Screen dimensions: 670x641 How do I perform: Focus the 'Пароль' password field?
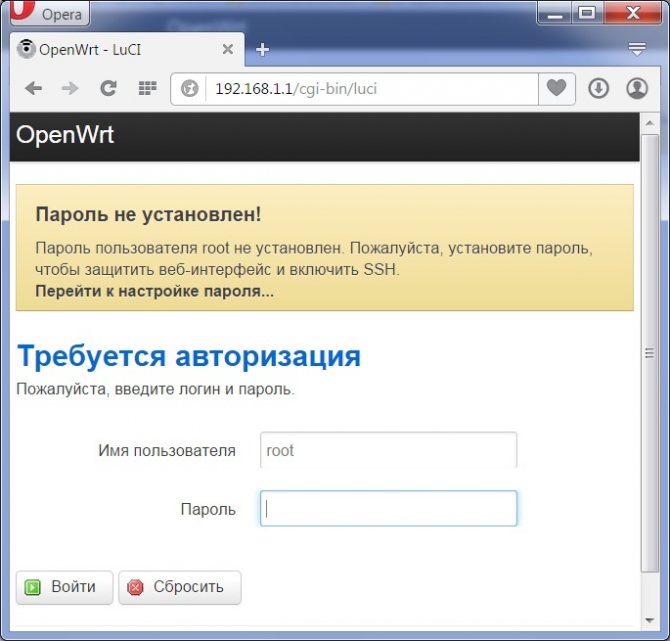(x=388, y=509)
